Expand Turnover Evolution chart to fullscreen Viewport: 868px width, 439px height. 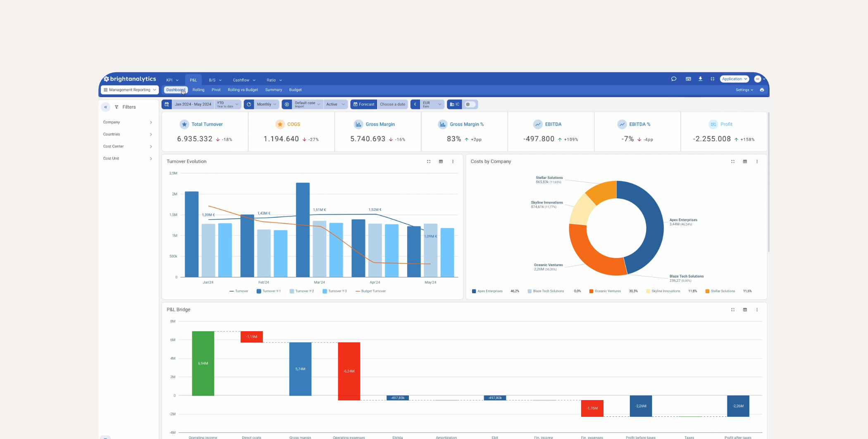coord(429,161)
